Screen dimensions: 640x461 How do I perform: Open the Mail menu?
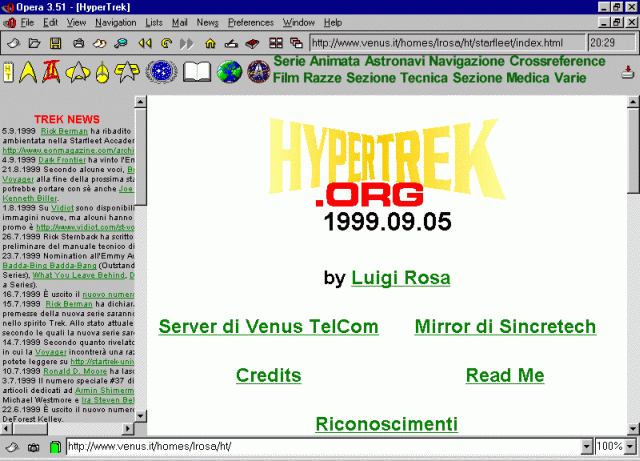[x=180, y=22]
